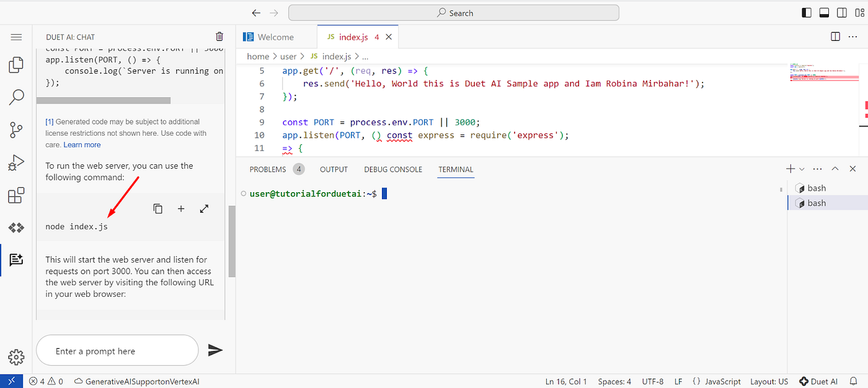Toggle the secondary side bar layout
Image resolution: width=868 pixels, height=388 pixels.
click(x=842, y=12)
